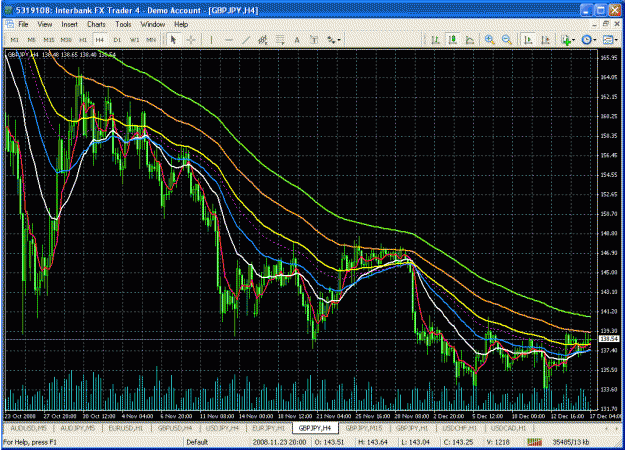Toggle chart auto scroll
The height and width of the screenshot is (450, 625).
click(529, 40)
